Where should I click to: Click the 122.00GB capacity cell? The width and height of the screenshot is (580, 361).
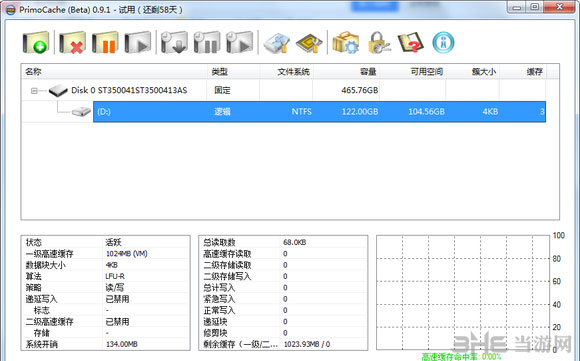coord(360,112)
